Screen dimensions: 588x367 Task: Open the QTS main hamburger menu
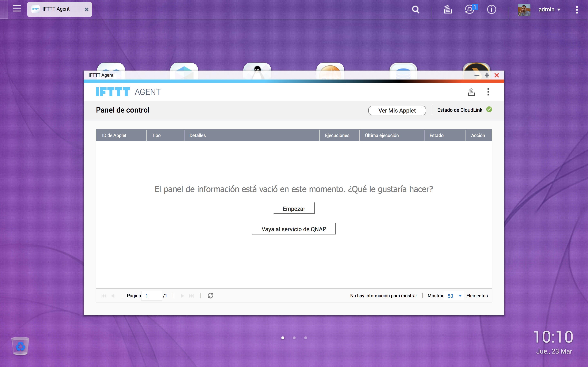17,9
